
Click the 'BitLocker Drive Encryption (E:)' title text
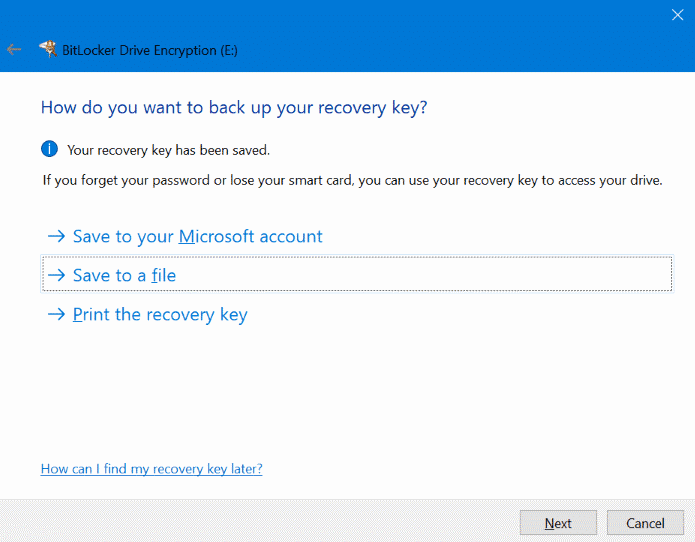point(152,50)
